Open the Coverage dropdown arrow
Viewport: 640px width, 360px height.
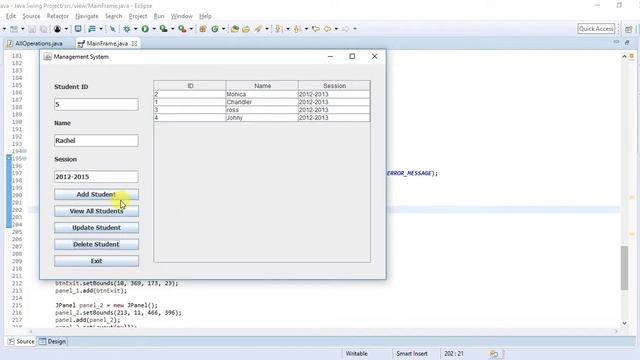pyautogui.click(x=172, y=29)
